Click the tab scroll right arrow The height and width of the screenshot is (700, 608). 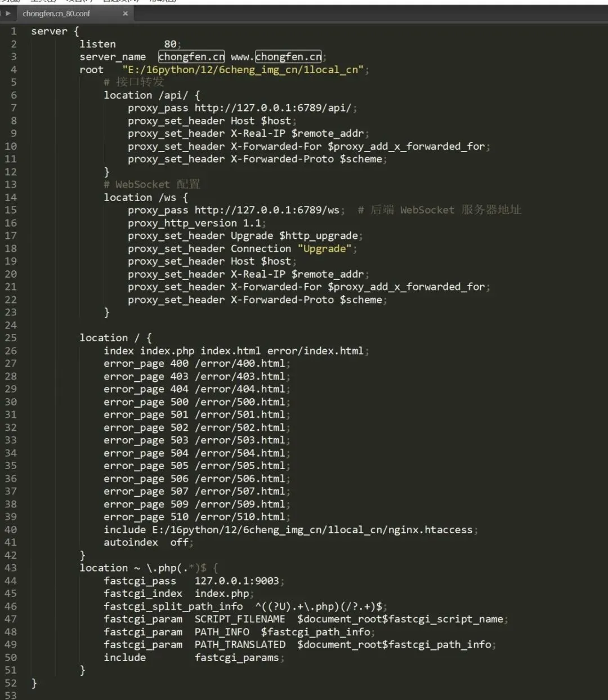click(8, 13)
